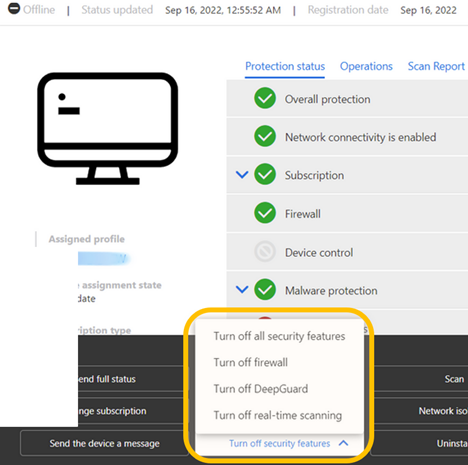The image size is (468, 465).
Task: Click the Overall protection label
Action: (x=327, y=99)
